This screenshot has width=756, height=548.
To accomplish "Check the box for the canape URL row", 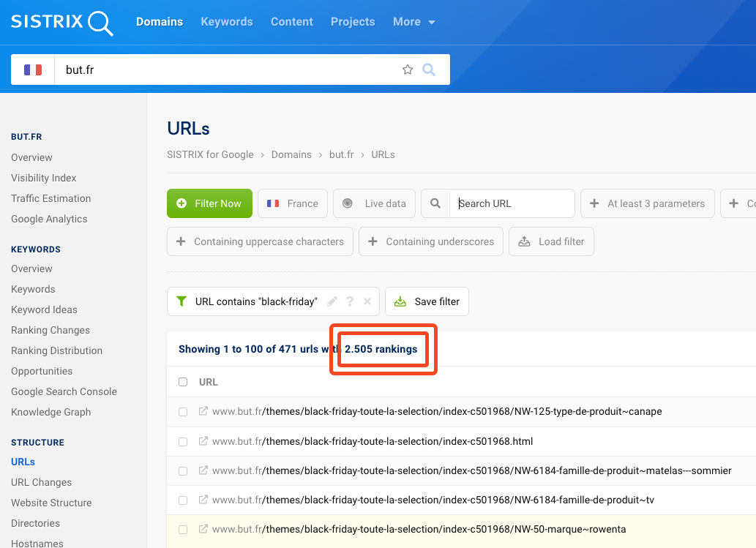I will pos(183,412).
